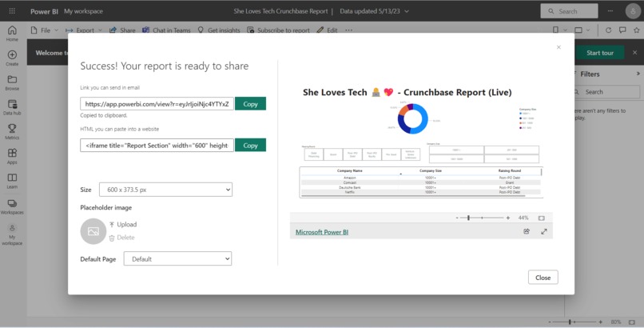Click Subscribe to report
Image resolution: width=644 pixels, height=328 pixels.
pos(278,30)
